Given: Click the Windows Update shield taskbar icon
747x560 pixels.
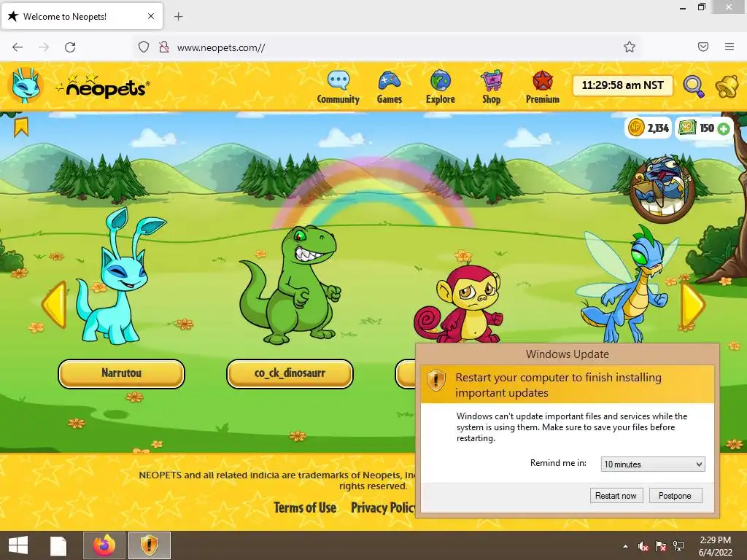Looking at the screenshot, I should [149, 545].
